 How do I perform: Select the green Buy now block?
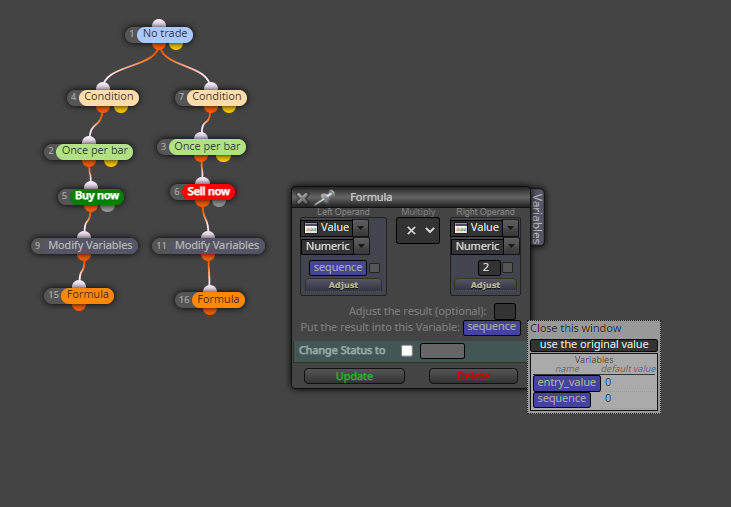pyautogui.click(x=97, y=196)
